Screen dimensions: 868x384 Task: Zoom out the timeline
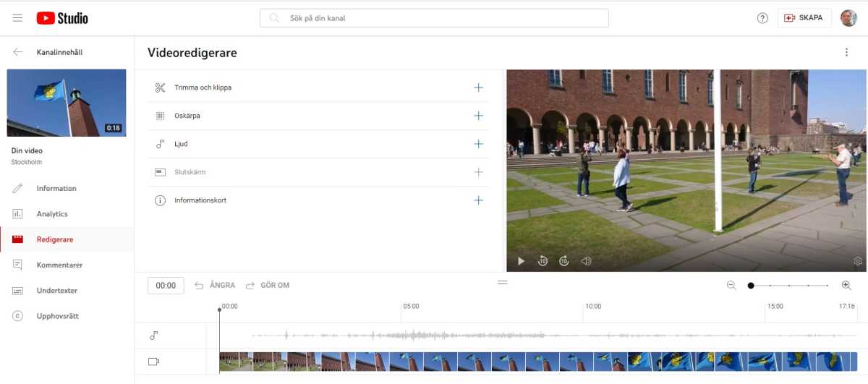point(731,286)
